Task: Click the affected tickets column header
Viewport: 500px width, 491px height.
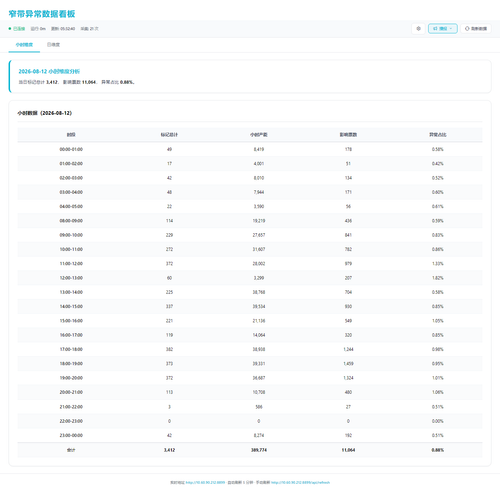Action: pos(348,135)
